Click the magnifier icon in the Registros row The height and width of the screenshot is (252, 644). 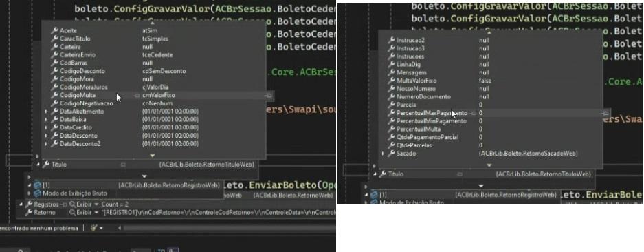pos(72,204)
